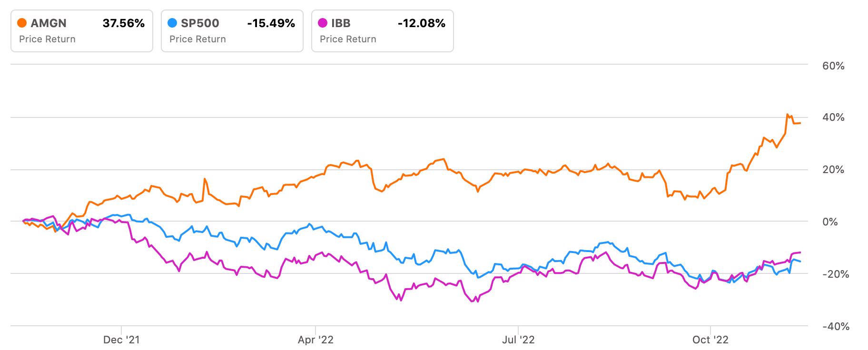Click the Dec '21 x-axis label

click(x=121, y=340)
